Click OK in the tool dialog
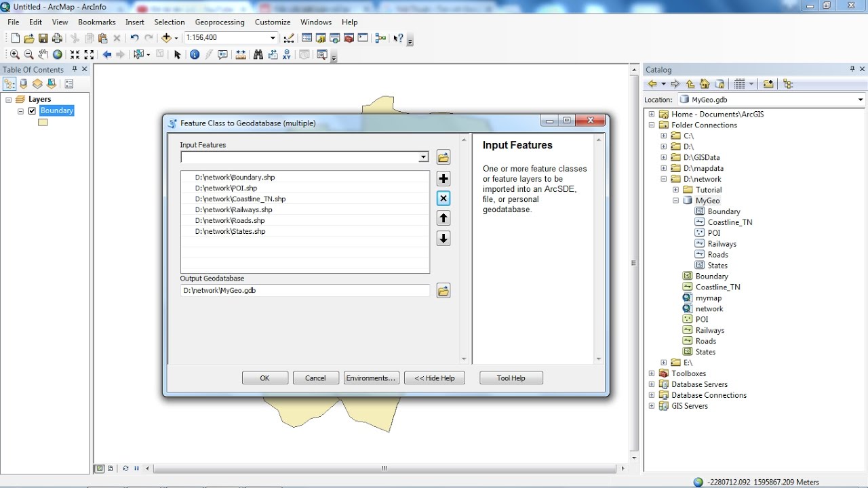The height and width of the screenshot is (488, 868). tap(265, 378)
